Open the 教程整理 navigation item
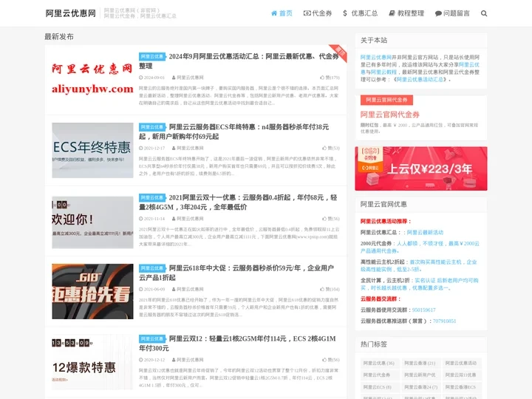Image resolution: width=532 pixels, height=399 pixels. pyautogui.click(x=406, y=13)
